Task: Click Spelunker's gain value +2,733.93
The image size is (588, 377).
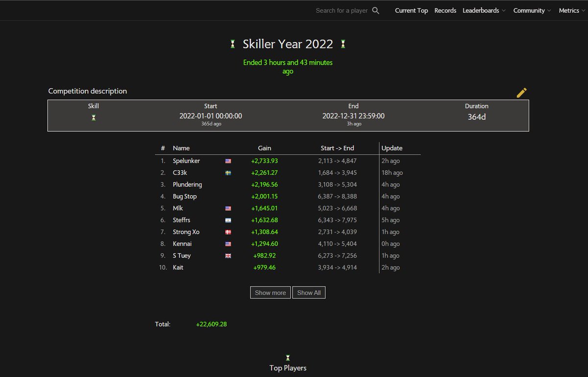Action: (265, 161)
